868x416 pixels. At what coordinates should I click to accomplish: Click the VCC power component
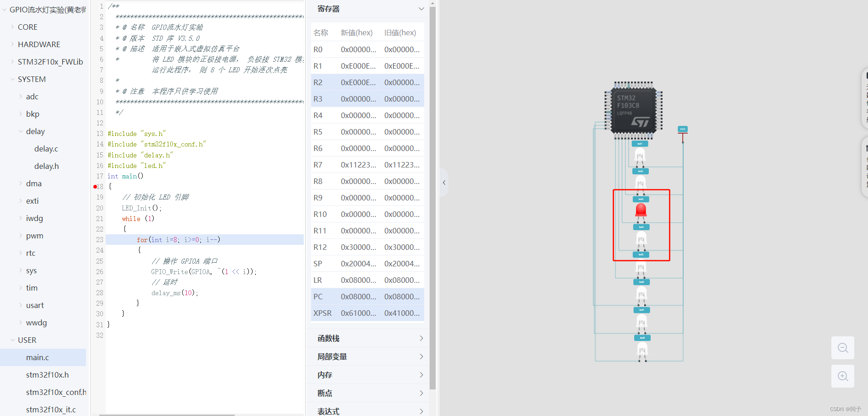coord(683,130)
